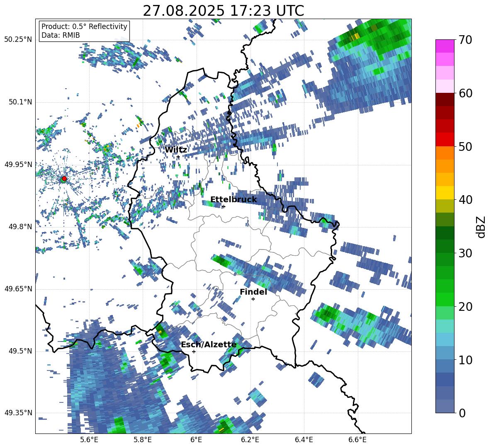Click the yellow colorbar segment above 40

pos(445,193)
